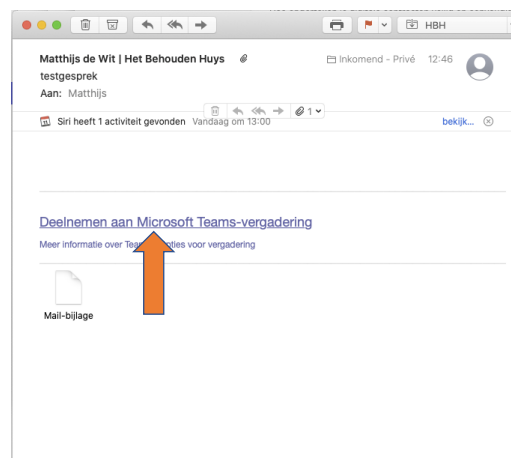511x458 pixels.
Task: Click the junk mail icon in toolbar
Action: (x=113, y=25)
